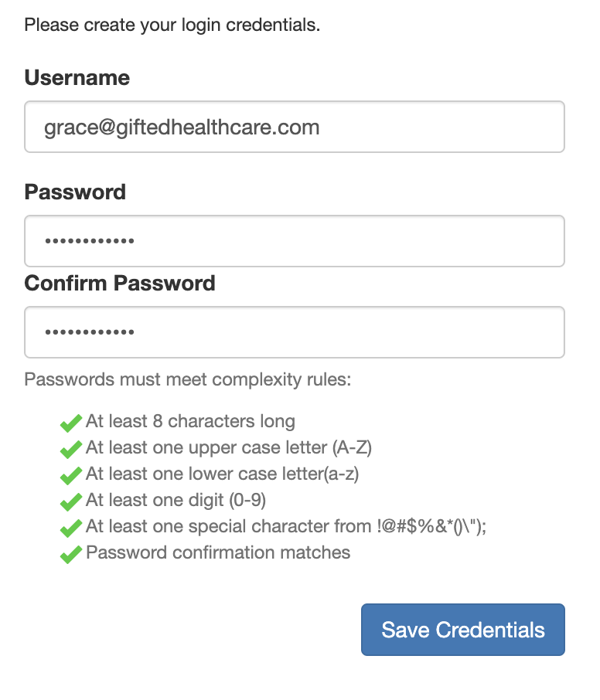Click the checkmark icon next to the upper case rule
The width and height of the screenshot is (600, 700).
pos(71,449)
